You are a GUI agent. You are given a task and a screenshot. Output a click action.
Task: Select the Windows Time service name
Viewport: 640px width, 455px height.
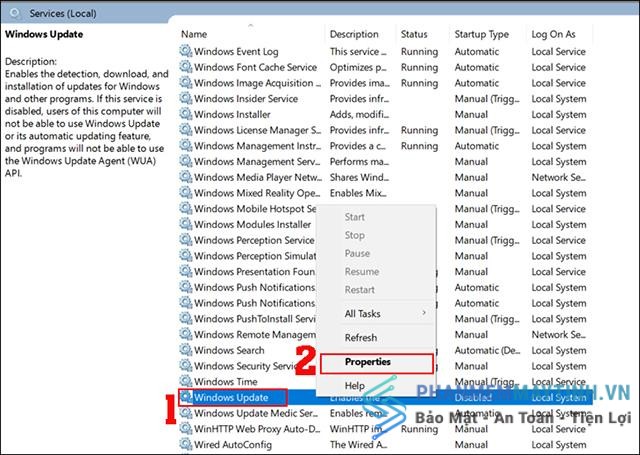(225, 382)
